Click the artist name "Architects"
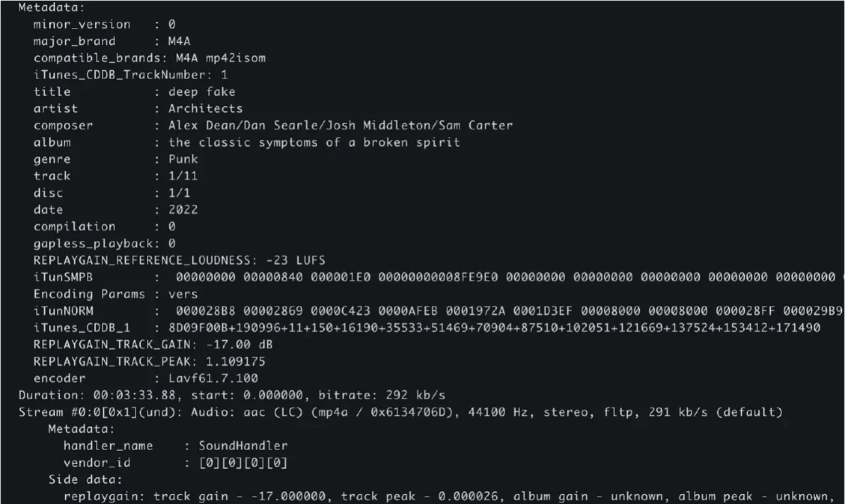This screenshot has width=845, height=504. pyautogui.click(x=205, y=108)
